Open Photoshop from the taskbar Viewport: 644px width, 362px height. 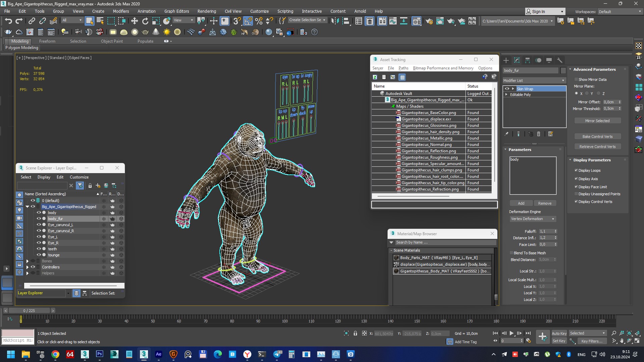100,354
